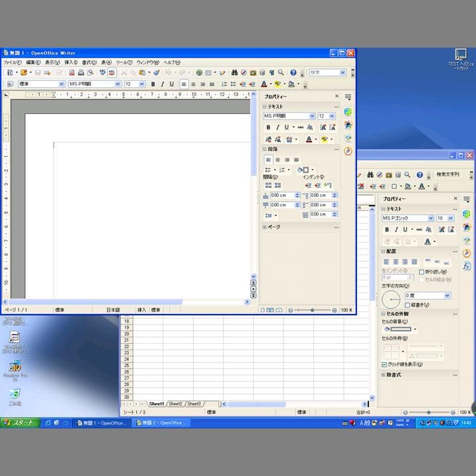This screenshot has height=476, width=476.
Task: Uncheck グリッド線を表示 in Calc sidebar
Action: (x=384, y=364)
